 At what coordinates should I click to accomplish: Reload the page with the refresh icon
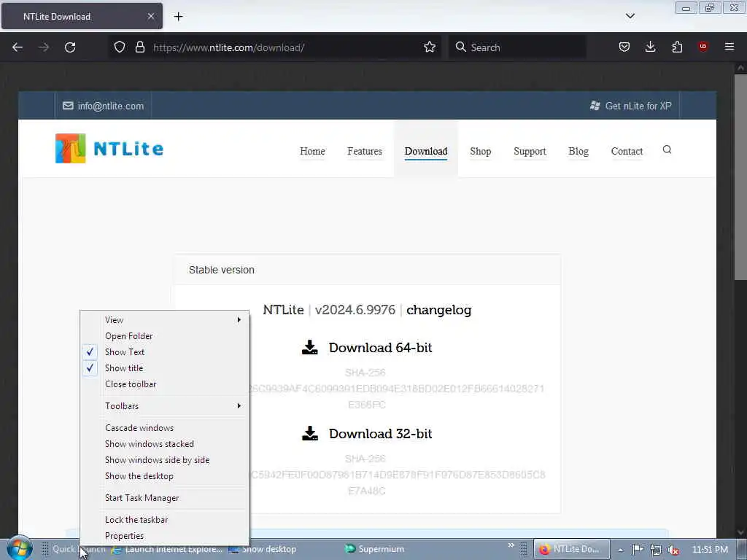click(x=70, y=47)
